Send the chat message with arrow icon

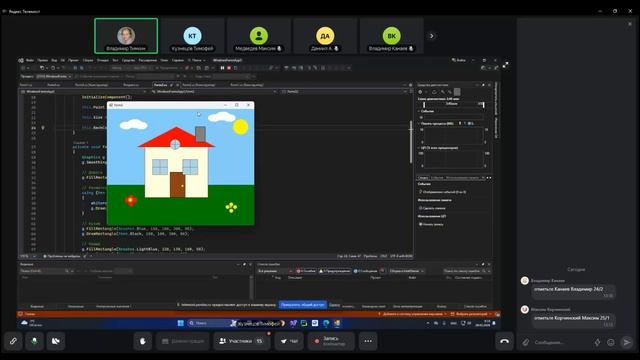[x=627, y=342]
